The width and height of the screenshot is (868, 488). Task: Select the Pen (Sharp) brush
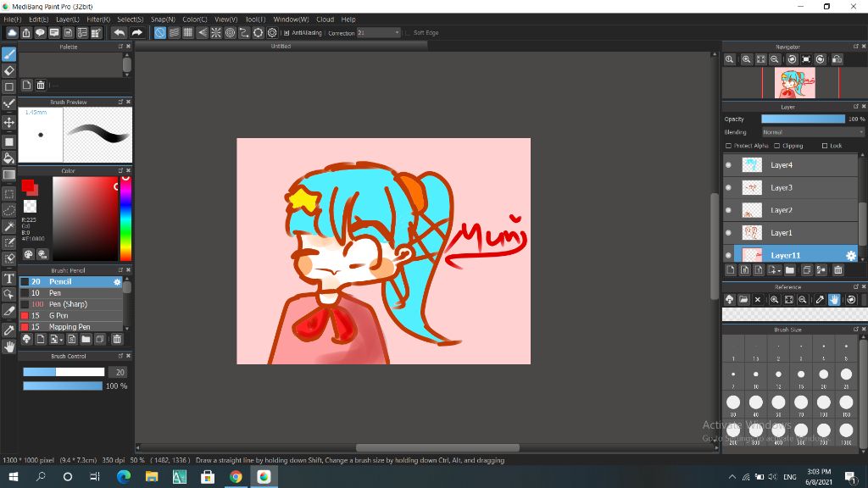(x=71, y=304)
